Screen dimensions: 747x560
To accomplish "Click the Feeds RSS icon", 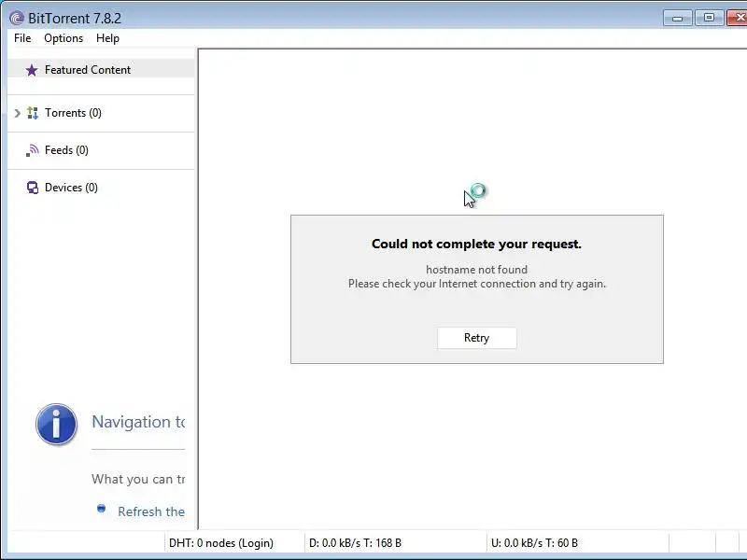I will (33, 150).
